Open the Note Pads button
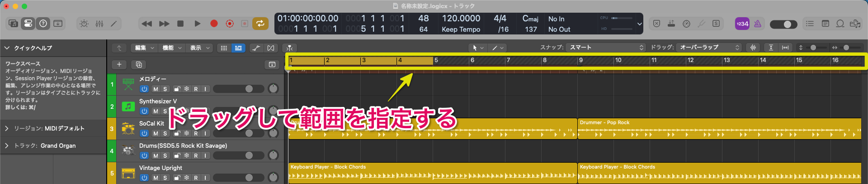Screen dimensions: 868x184 [825, 24]
